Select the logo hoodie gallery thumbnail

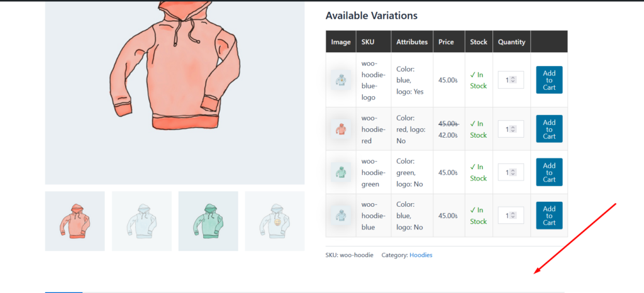(275, 221)
